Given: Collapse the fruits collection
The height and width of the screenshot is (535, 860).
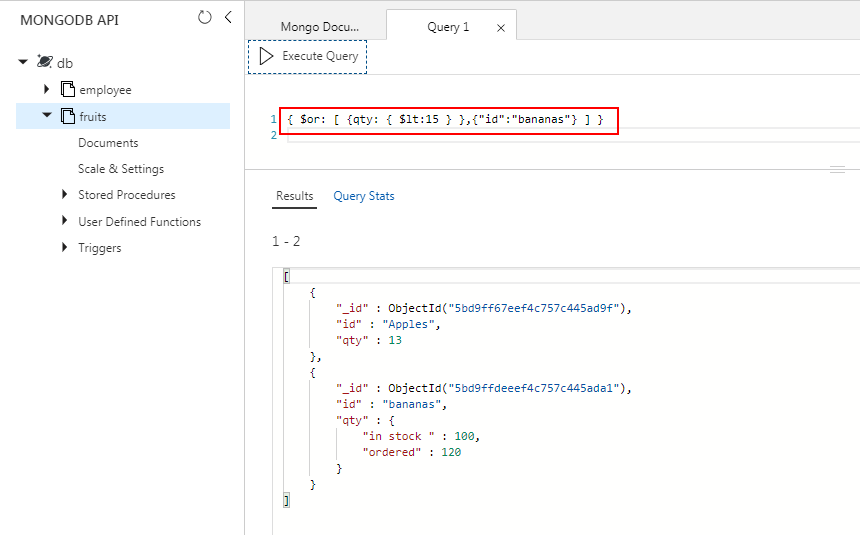Looking at the screenshot, I should [46, 116].
